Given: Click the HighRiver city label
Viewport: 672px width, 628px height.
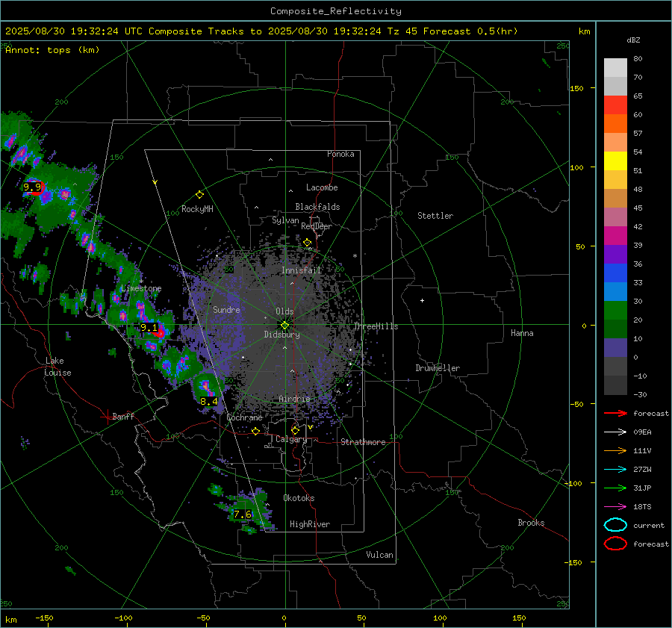Looking at the screenshot, I should pyautogui.click(x=310, y=524).
